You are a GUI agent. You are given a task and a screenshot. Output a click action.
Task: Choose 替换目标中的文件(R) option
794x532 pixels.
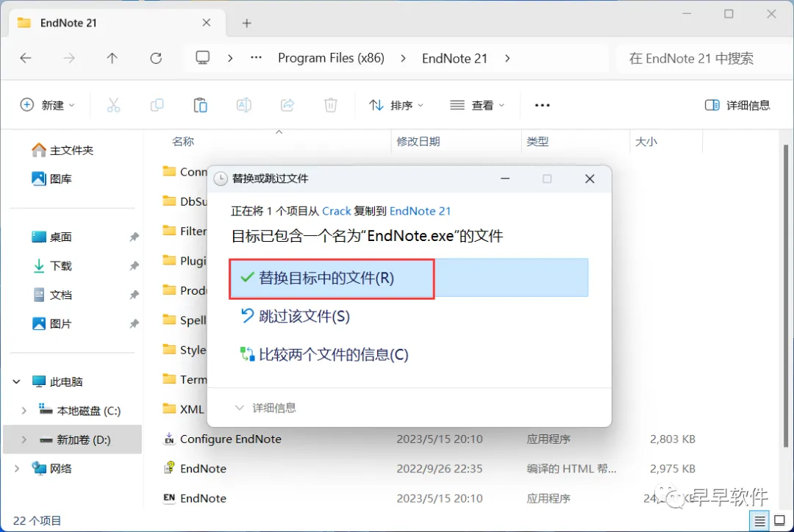[409, 278]
